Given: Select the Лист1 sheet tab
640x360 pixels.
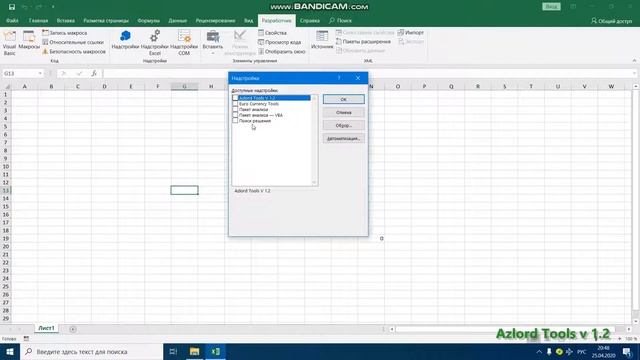Looking at the screenshot, I should click(46, 328).
